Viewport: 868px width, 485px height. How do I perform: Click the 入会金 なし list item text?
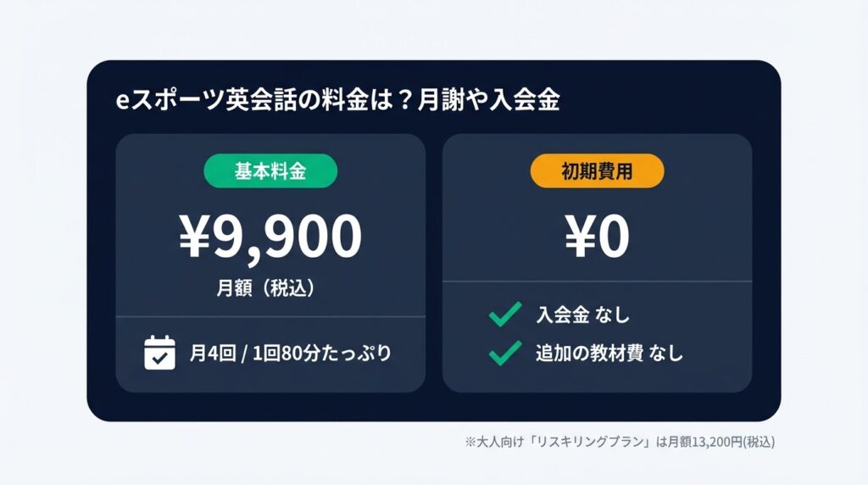582,315
